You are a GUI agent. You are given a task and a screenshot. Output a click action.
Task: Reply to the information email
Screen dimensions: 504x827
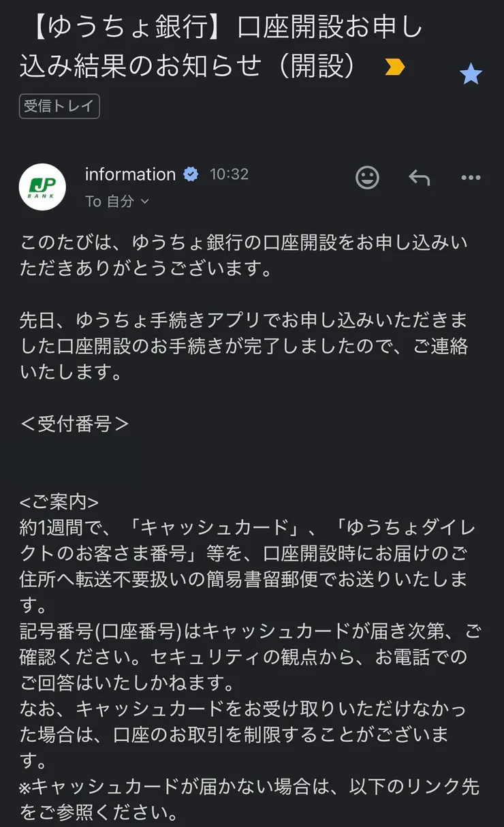tap(420, 178)
